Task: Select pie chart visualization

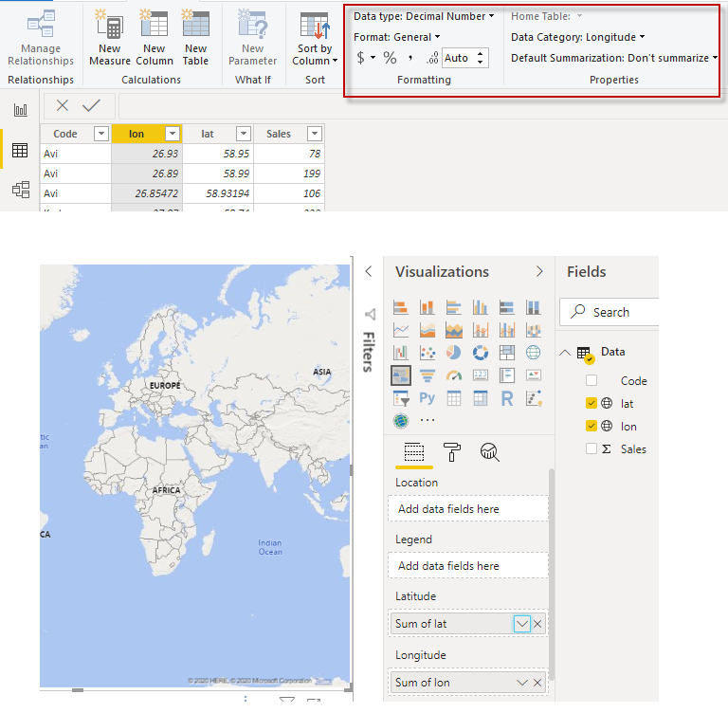Action: click(x=454, y=353)
